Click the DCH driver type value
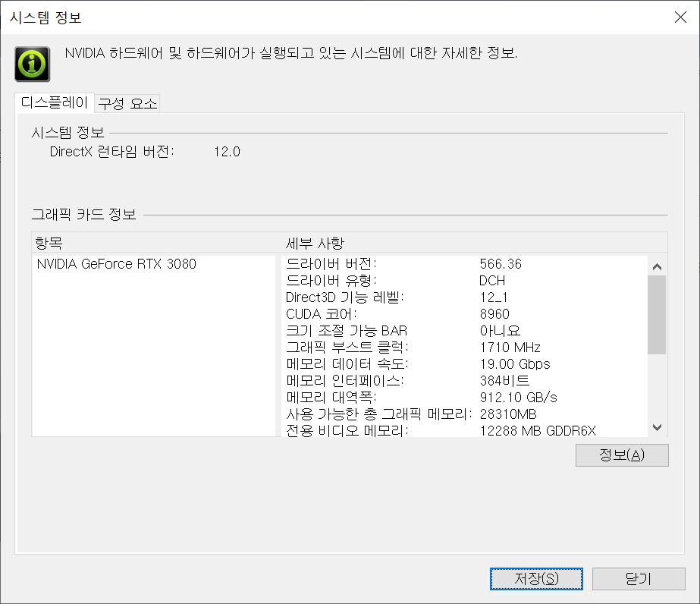The width and height of the screenshot is (700, 604). pyautogui.click(x=492, y=281)
